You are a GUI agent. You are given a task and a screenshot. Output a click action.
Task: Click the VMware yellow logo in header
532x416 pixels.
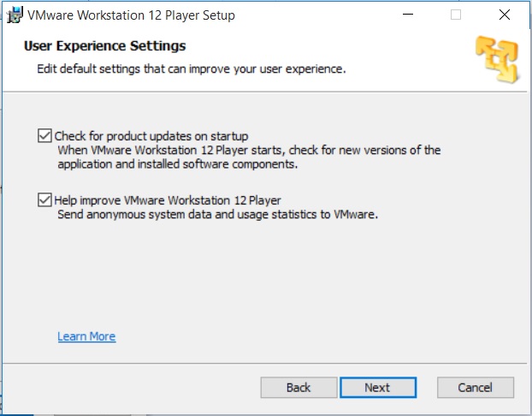[x=497, y=59]
